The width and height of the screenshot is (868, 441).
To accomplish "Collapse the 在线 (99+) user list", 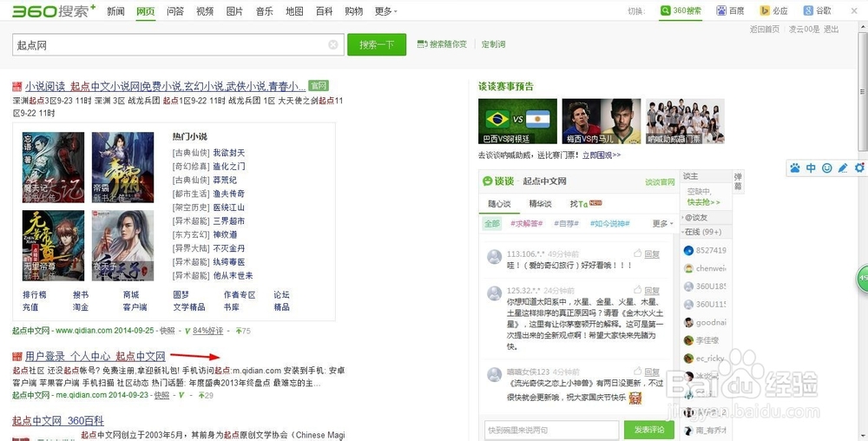I will pyautogui.click(x=703, y=232).
